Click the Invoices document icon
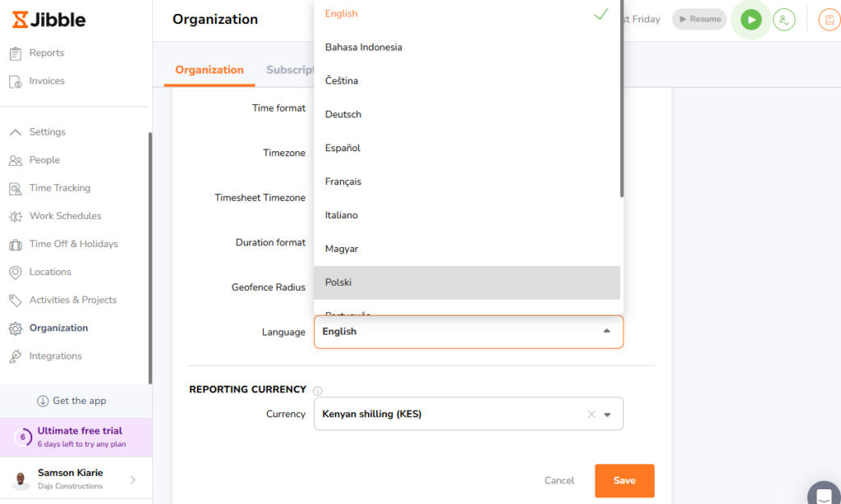This screenshot has height=504, width=841. (x=16, y=81)
